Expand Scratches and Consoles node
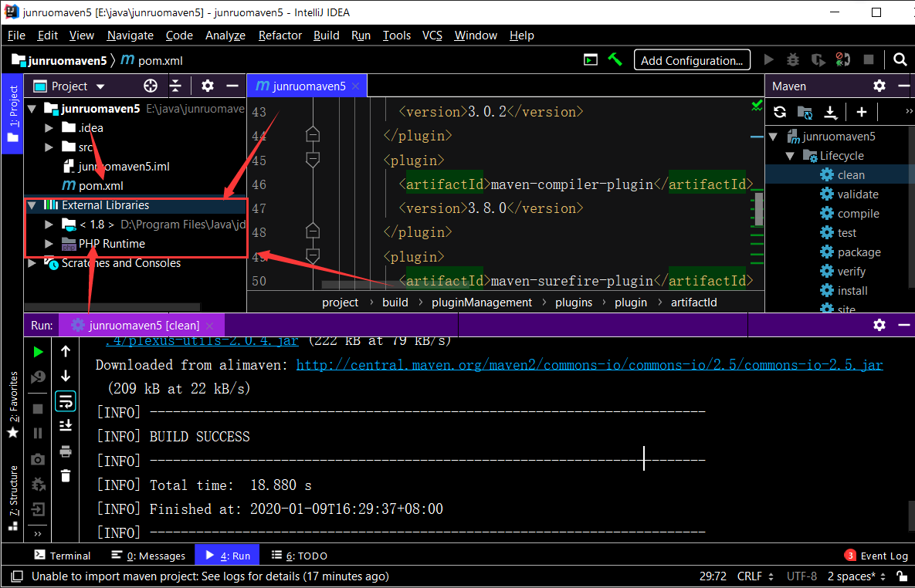Viewport: 915px width, 588px height. pos(32,263)
